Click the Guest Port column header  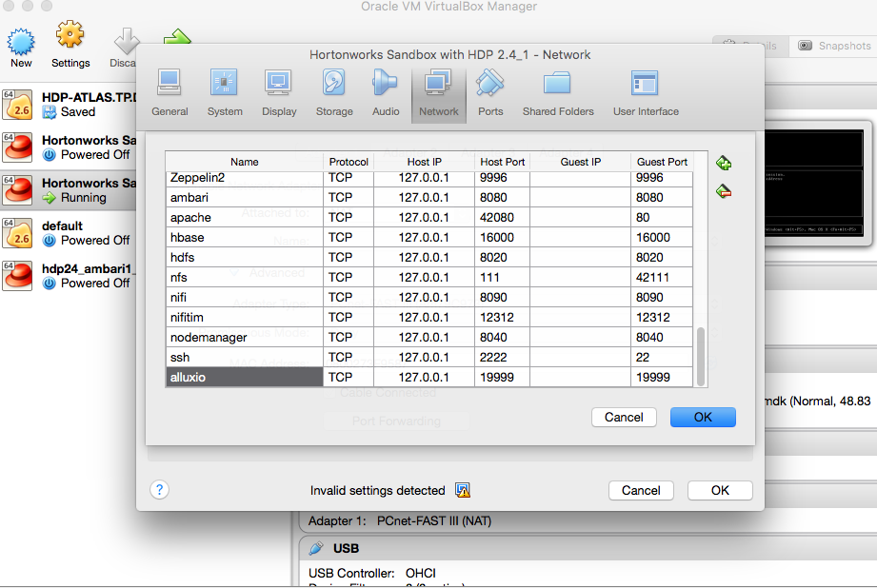click(x=662, y=162)
